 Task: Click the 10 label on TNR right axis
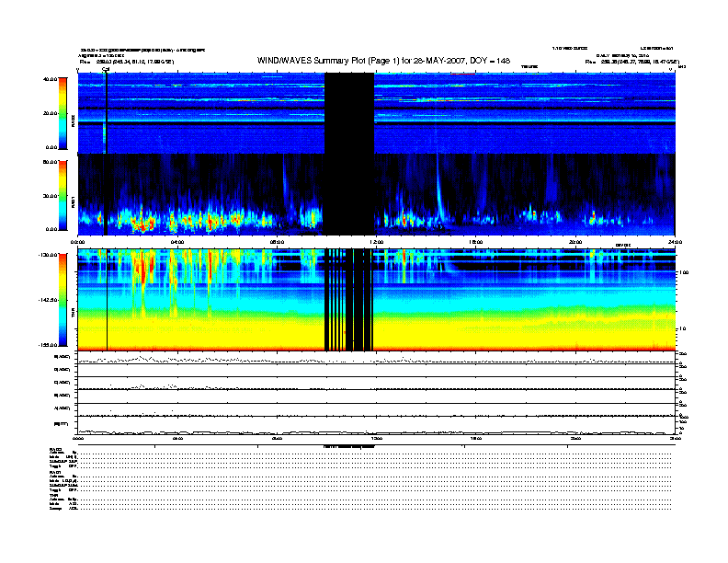(x=681, y=328)
